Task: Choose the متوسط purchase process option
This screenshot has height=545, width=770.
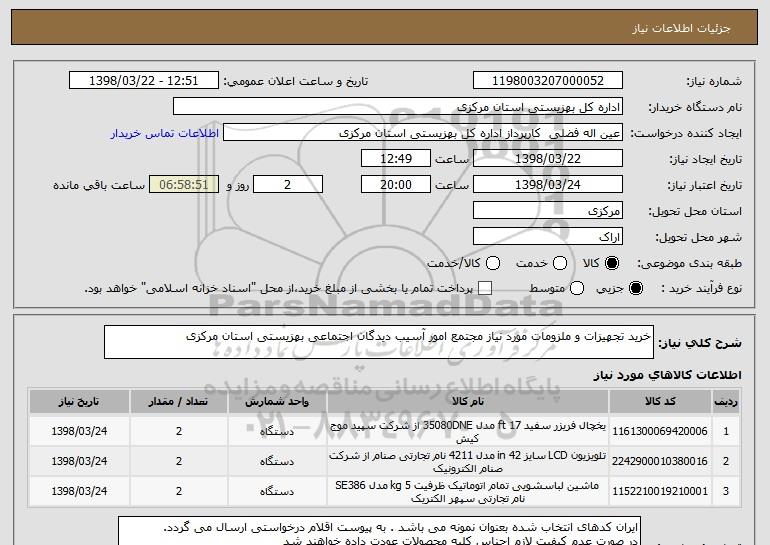Action: point(577,288)
